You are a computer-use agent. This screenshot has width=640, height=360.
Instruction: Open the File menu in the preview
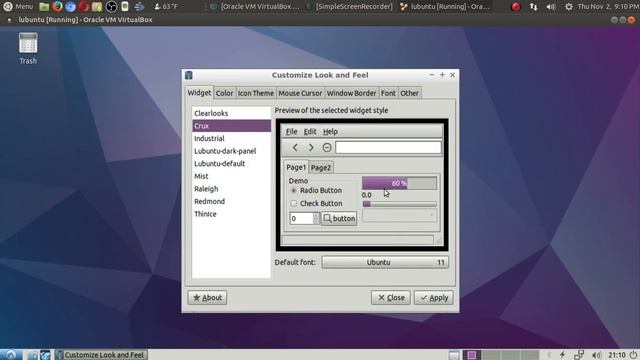(291, 131)
